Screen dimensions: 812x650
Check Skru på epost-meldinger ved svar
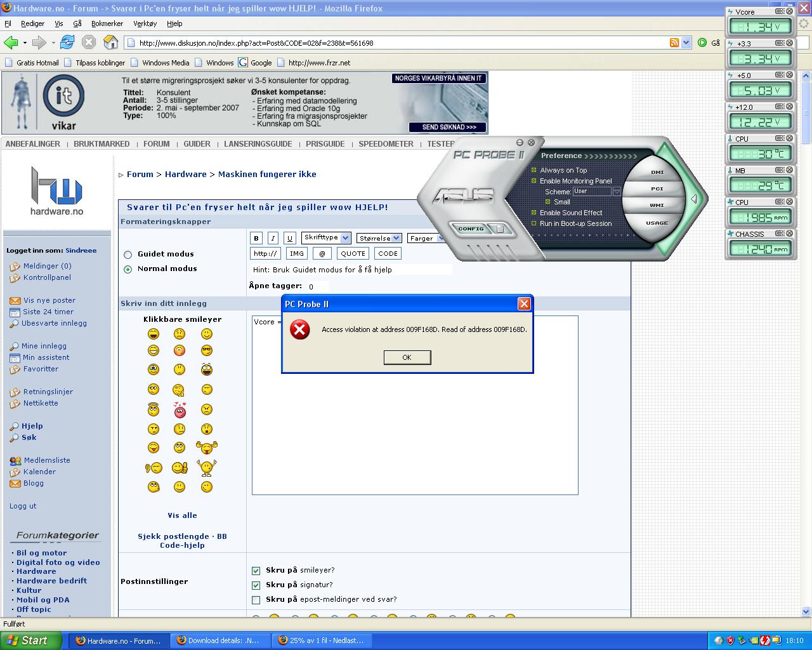tap(256, 600)
